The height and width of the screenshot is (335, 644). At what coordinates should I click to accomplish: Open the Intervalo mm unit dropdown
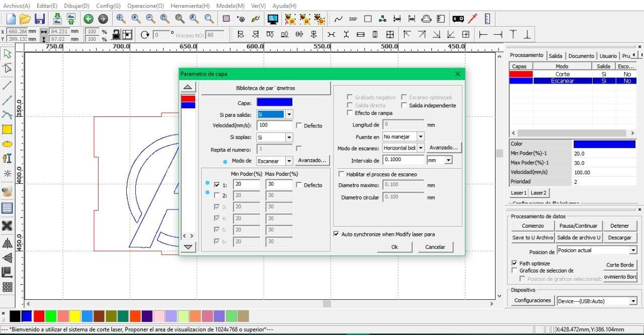click(448, 160)
